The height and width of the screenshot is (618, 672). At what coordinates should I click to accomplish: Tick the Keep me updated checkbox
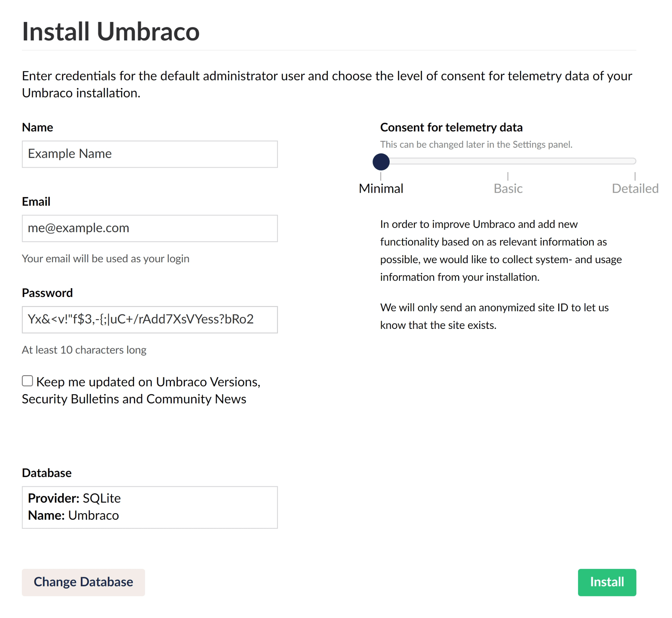(28, 381)
